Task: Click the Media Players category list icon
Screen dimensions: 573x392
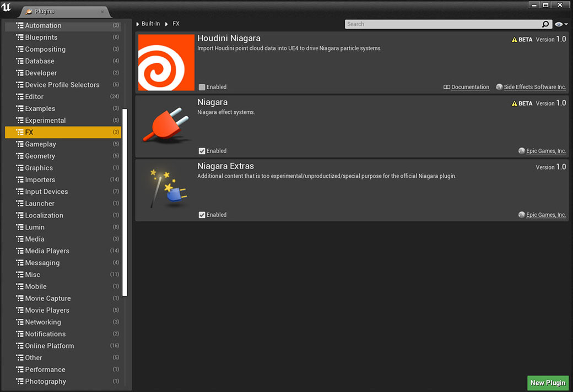Action: (20, 251)
